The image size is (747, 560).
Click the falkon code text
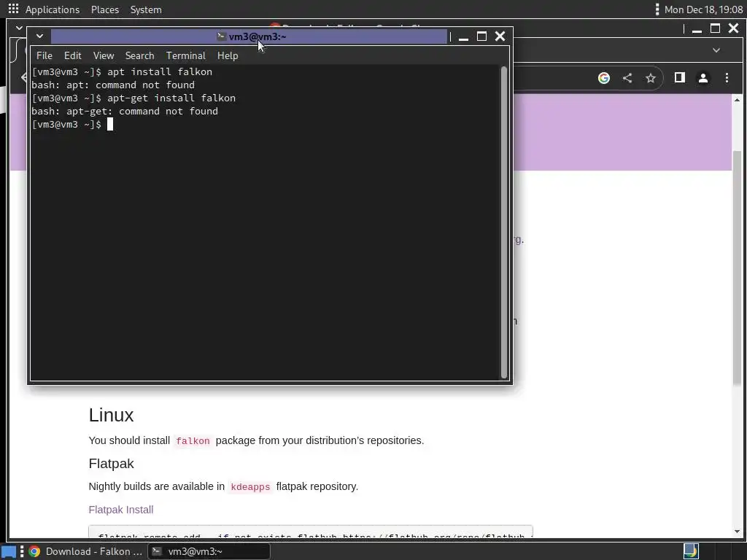[193, 441]
